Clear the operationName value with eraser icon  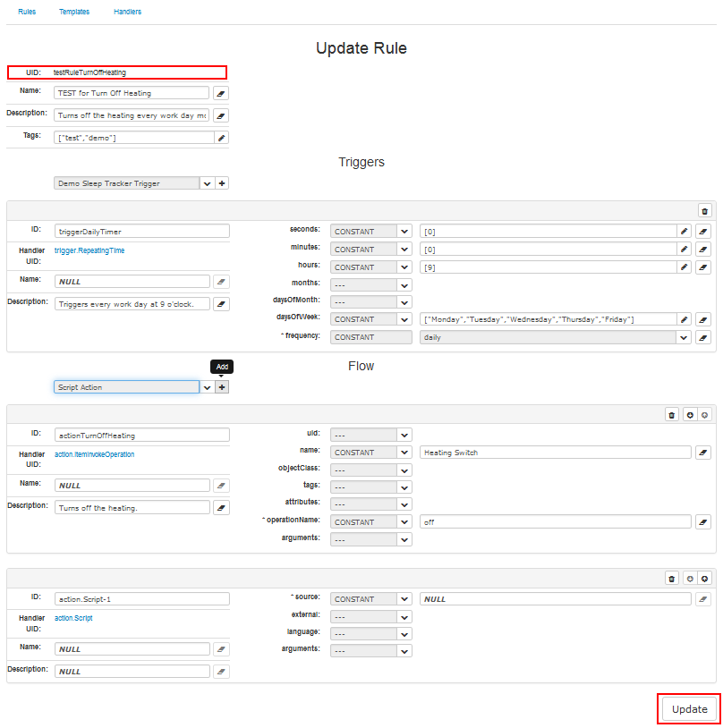[x=702, y=522]
